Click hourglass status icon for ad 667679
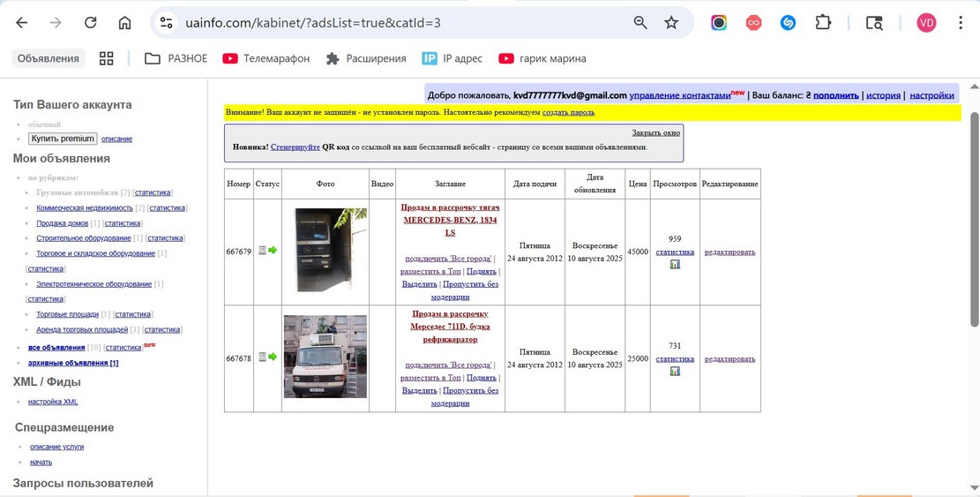980x497 pixels. (x=263, y=250)
